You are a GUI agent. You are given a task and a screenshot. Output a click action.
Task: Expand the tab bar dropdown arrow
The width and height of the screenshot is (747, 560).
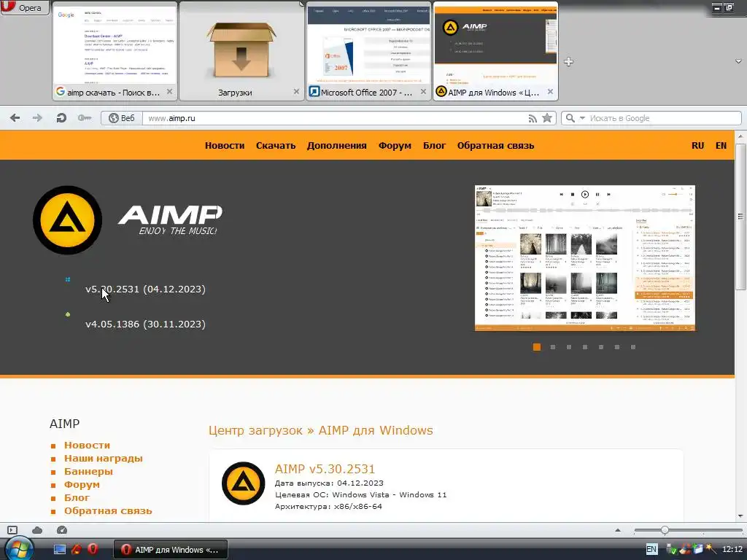click(738, 61)
